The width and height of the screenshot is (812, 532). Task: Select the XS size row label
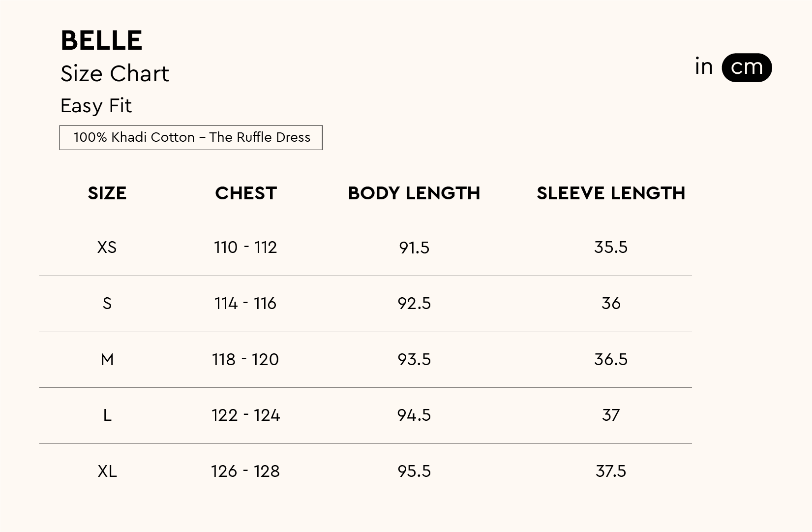click(107, 247)
